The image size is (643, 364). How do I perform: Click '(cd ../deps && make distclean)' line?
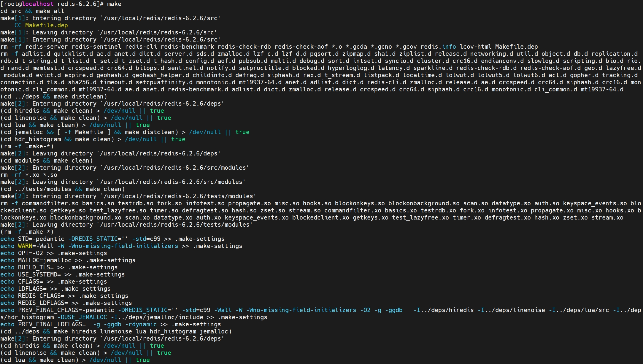(x=54, y=96)
